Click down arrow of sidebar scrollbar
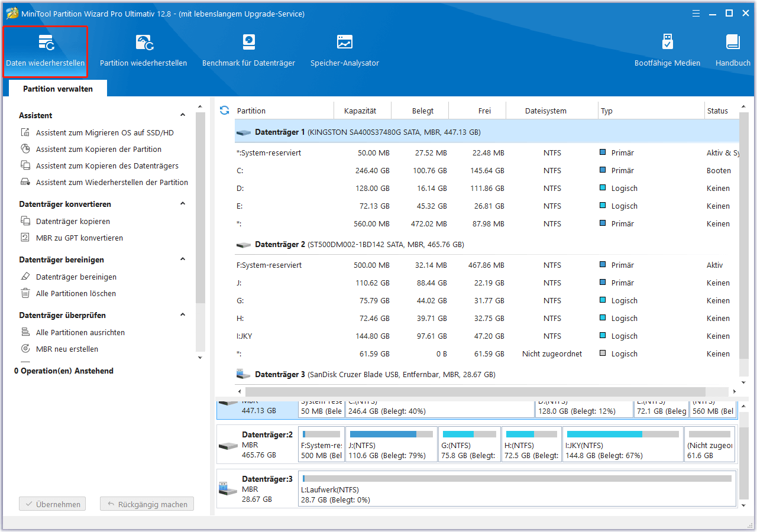Screen dimensions: 757x532 [200, 358]
